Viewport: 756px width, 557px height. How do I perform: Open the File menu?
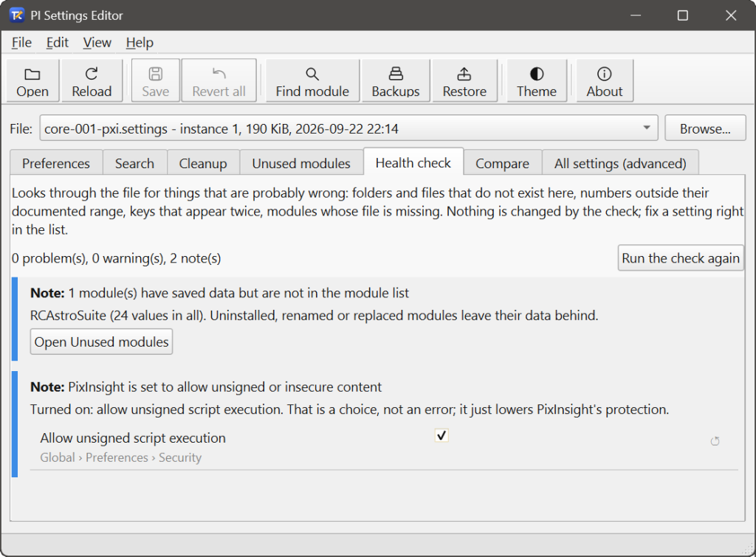pos(21,42)
